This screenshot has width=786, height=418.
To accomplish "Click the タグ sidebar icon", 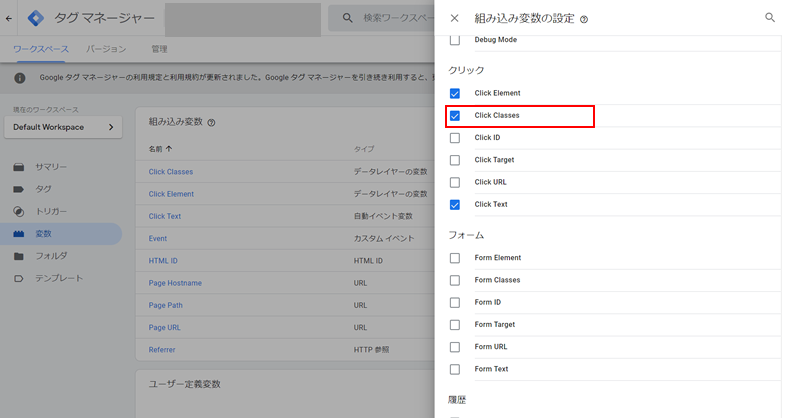I will click(x=19, y=189).
